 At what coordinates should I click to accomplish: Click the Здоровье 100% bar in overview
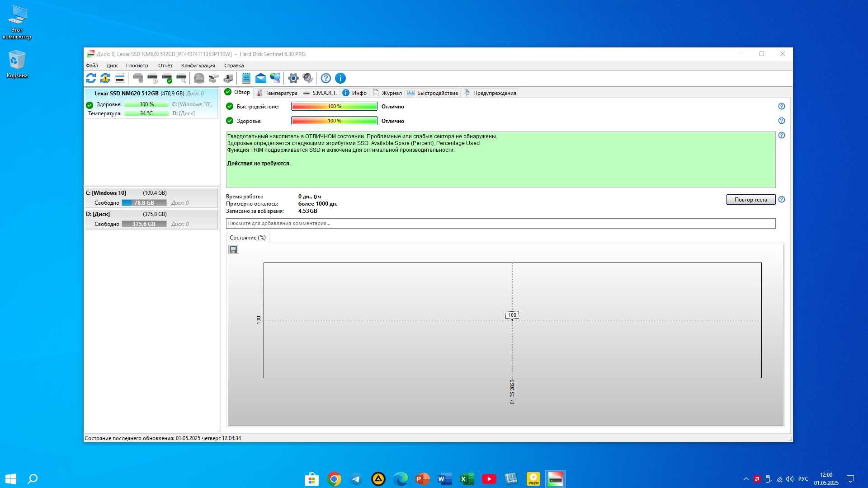pos(335,121)
